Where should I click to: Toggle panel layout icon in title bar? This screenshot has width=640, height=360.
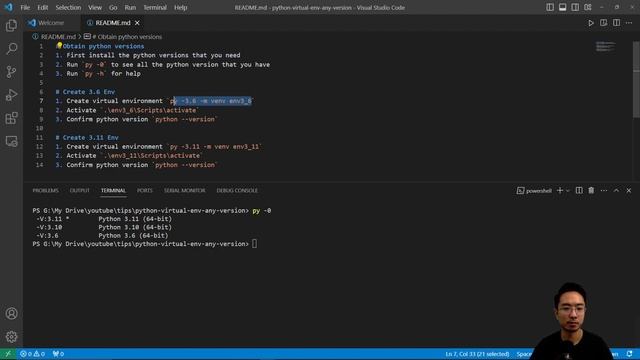tap(562, 7)
